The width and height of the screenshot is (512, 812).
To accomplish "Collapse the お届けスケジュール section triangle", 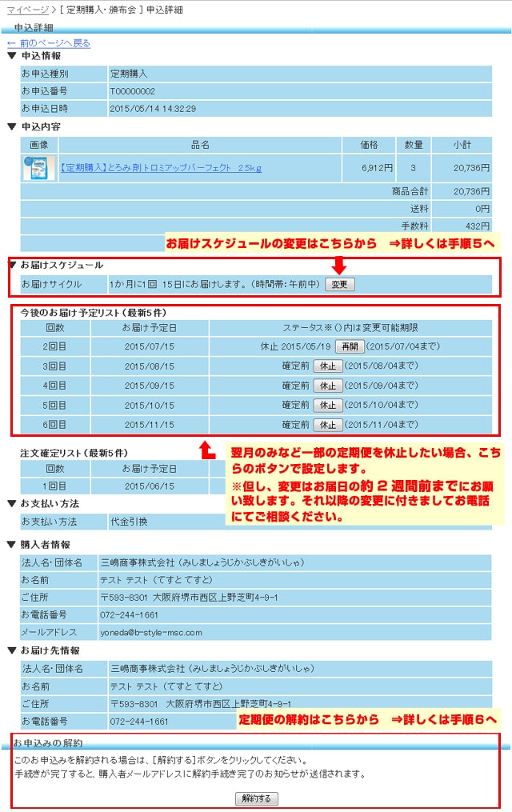I will point(14,265).
